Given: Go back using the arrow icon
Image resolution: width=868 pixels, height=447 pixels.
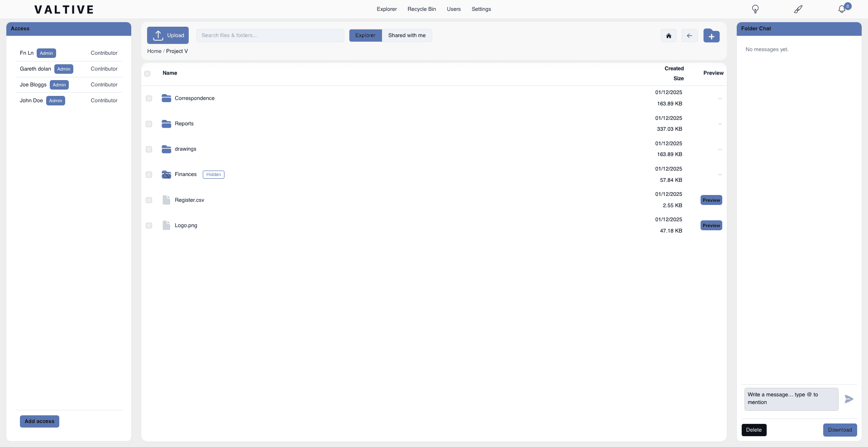Looking at the screenshot, I should coord(689,35).
